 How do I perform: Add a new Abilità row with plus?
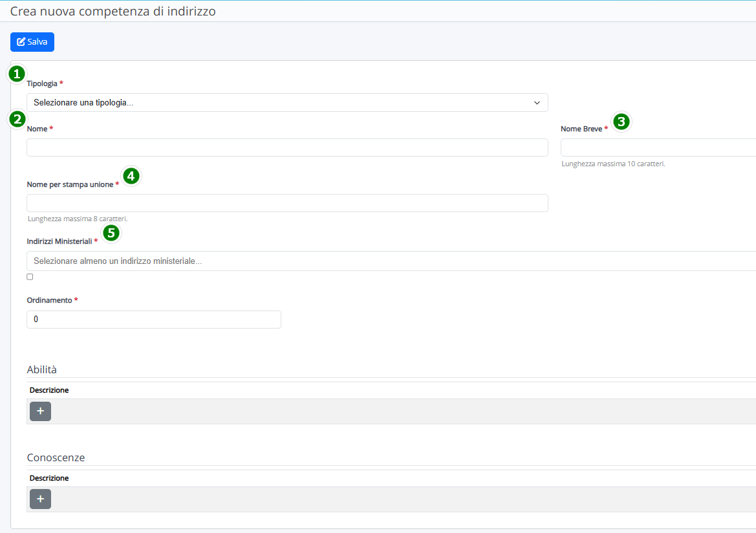coord(40,411)
